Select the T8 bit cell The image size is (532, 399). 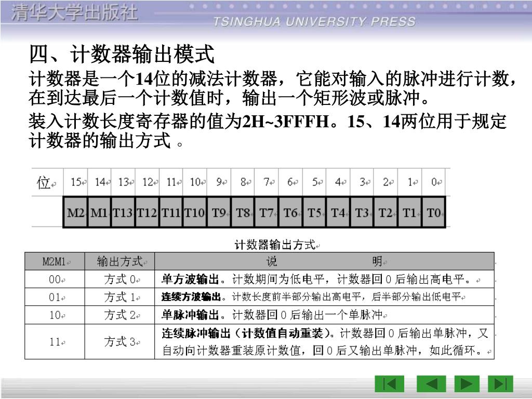pos(243,212)
